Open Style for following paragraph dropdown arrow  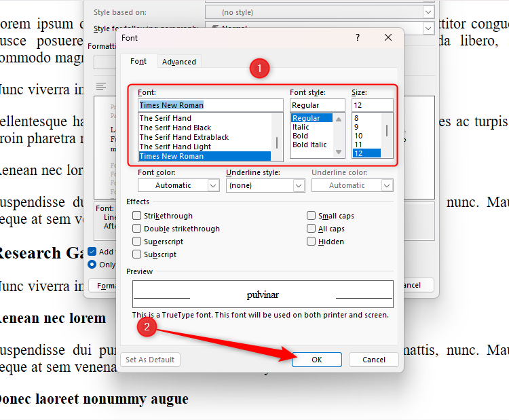428,28
